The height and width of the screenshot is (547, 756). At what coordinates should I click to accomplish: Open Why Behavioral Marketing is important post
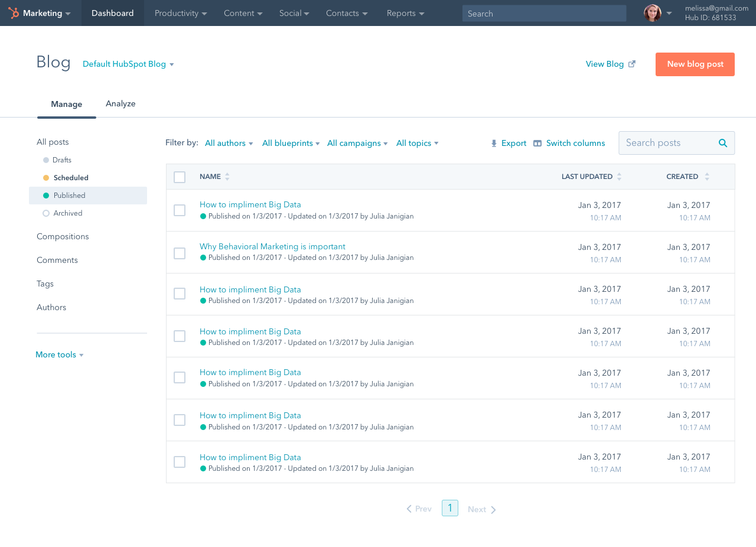272,247
